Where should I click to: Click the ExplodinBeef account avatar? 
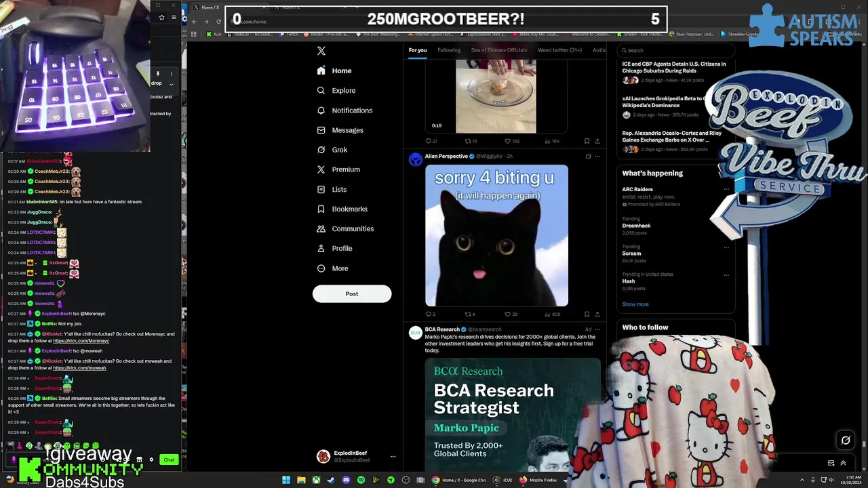(323, 456)
